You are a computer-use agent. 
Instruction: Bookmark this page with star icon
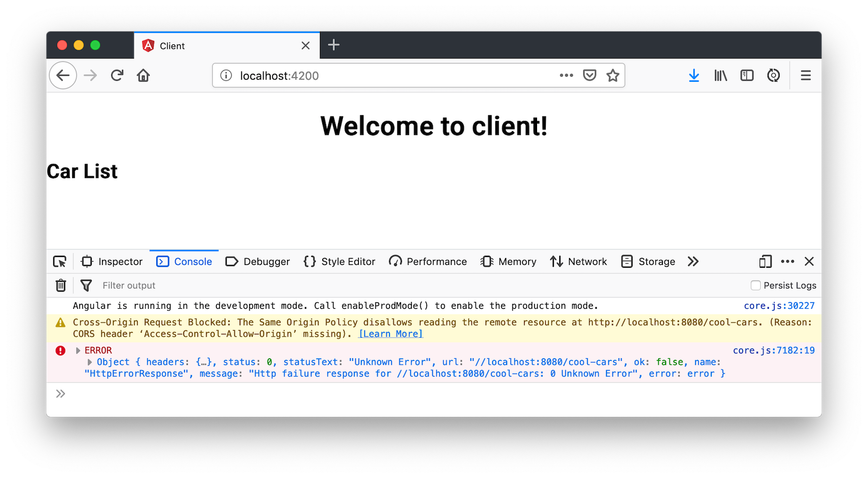[612, 76]
